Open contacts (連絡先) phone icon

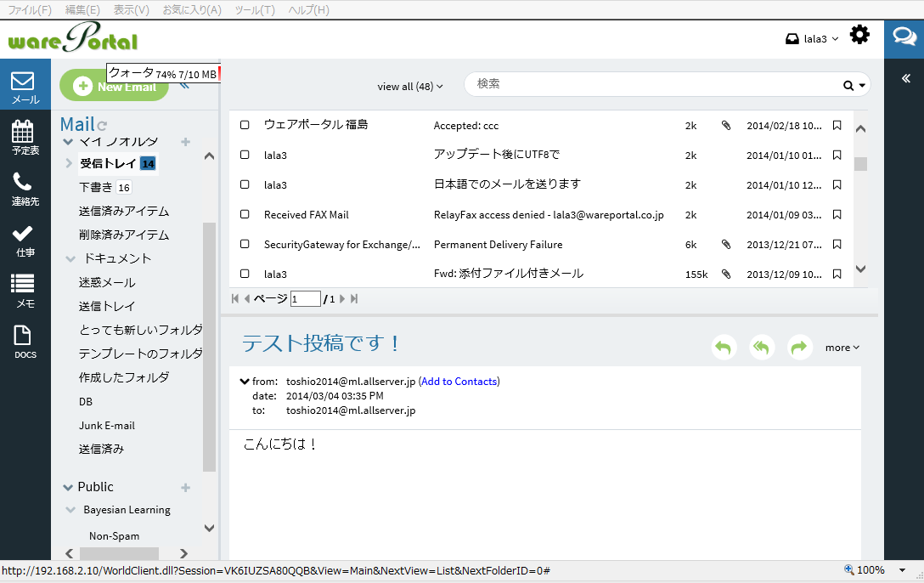coord(23,189)
